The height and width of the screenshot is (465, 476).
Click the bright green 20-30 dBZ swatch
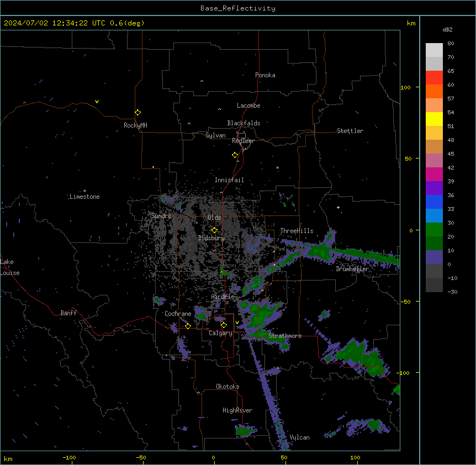[434, 230]
